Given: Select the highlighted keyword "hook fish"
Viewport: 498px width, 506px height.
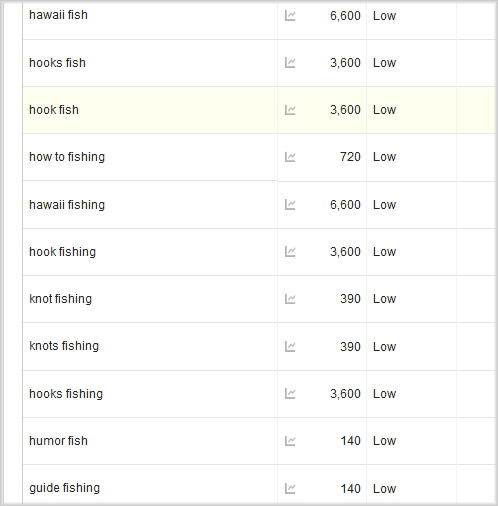Looking at the screenshot, I should (x=54, y=110).
